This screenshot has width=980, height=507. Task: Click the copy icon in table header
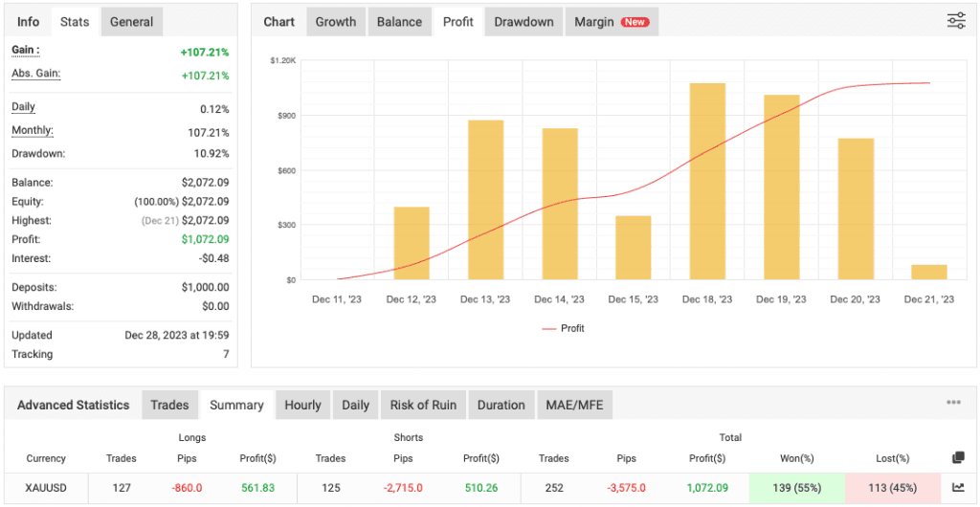click(x=958, y=457)
